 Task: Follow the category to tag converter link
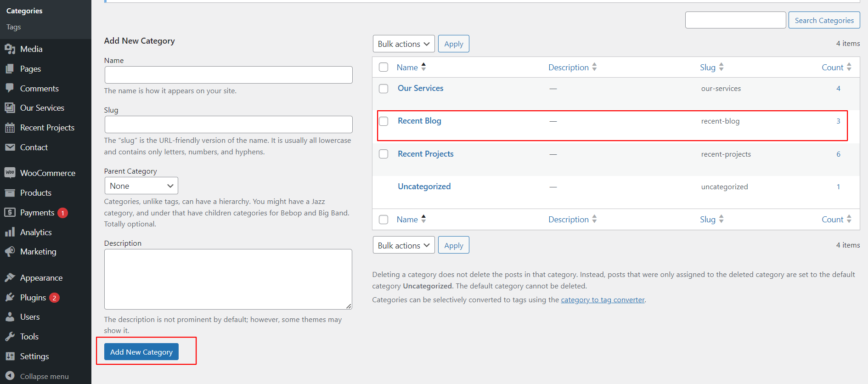[603, 300]
